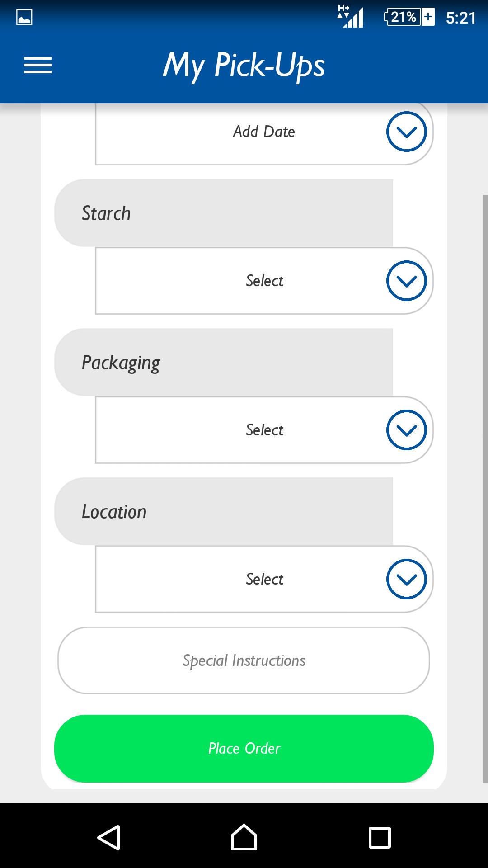Tap the Add Date chevron circle icon
The width and height of the screenshot is (488, 868).
tap(407, 132)
